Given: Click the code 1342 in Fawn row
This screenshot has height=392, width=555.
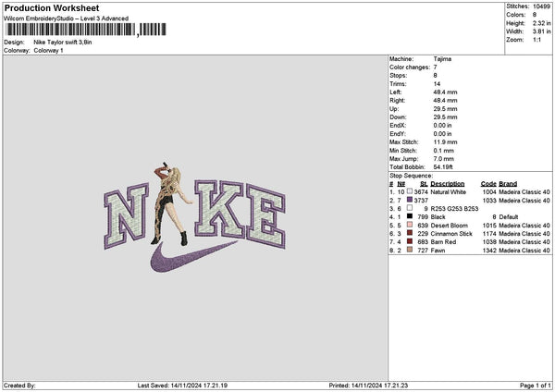Looking at the screenshot, I should [489, 251].
